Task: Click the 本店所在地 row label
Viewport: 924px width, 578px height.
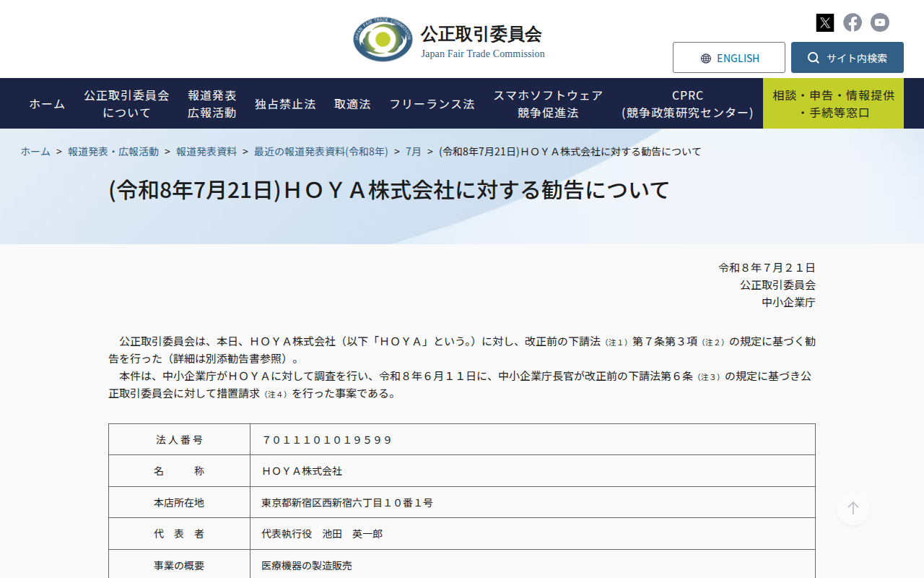Action: click(179, 503)
